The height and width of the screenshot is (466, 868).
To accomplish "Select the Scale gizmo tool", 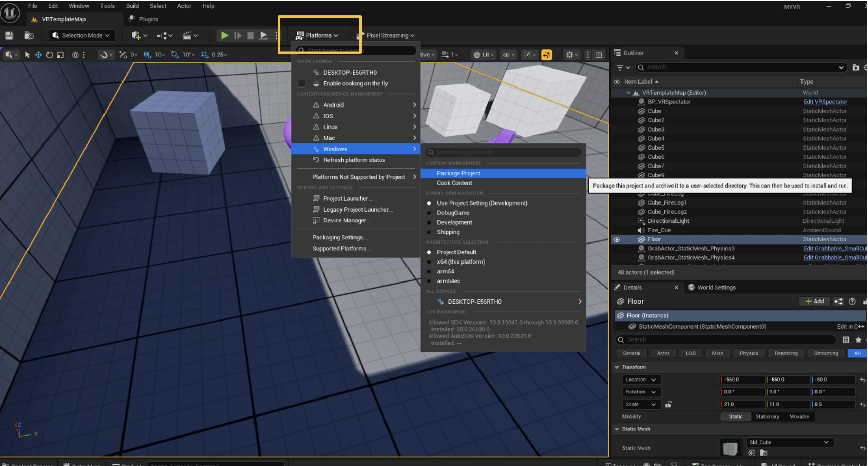I will (x=60, y=55).
